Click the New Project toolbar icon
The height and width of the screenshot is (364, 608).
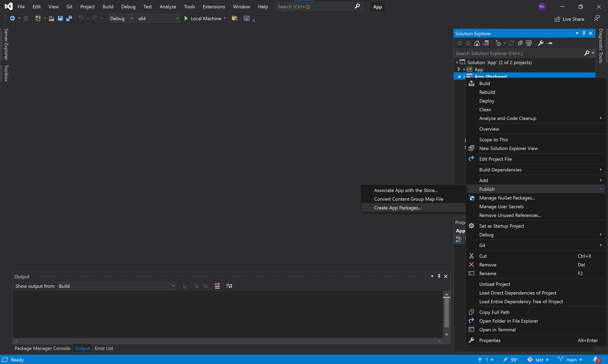pos(38,18)
